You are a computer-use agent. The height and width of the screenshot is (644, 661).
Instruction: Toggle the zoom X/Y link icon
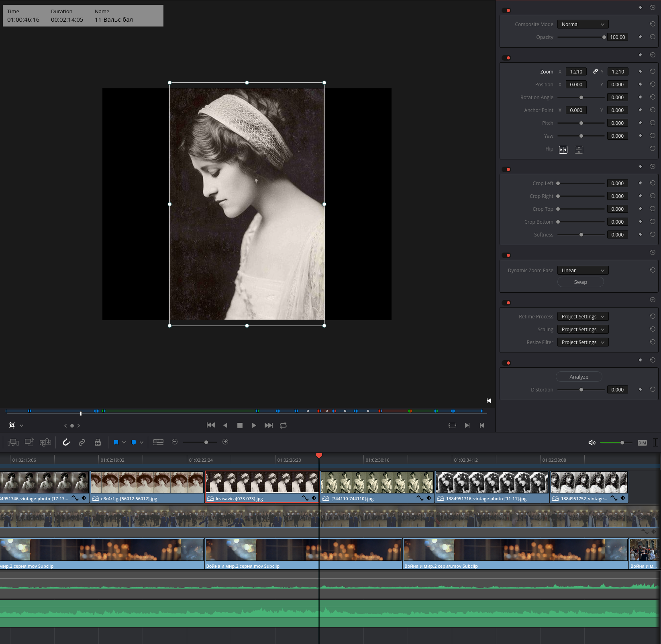coord(596,71)
